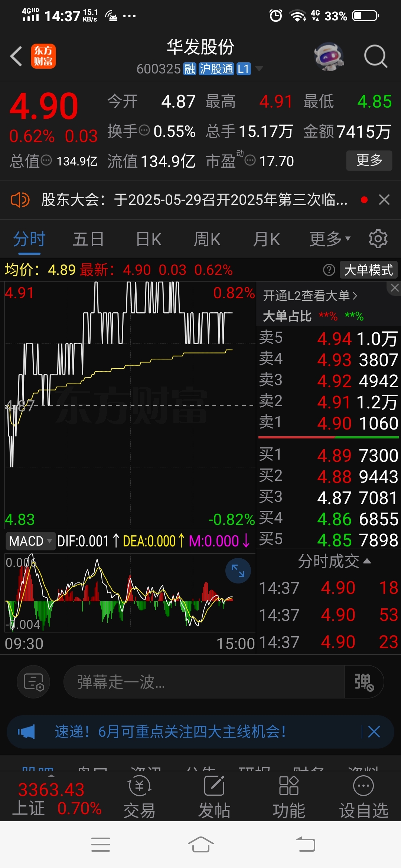The width and height of the screenshot is (401, 868).
Task: Expand the stock code dropdown arrow
Action: coord(259,69)
